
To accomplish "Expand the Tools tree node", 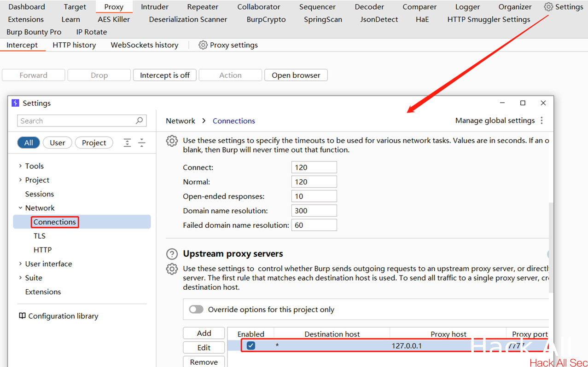I will [x=20, y=166].
